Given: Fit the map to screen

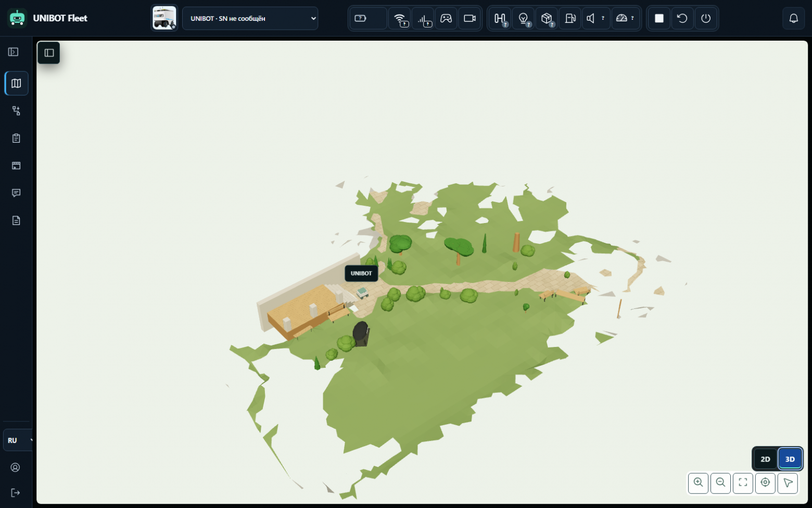Looking at the screenshot, I should pos(743,483).
